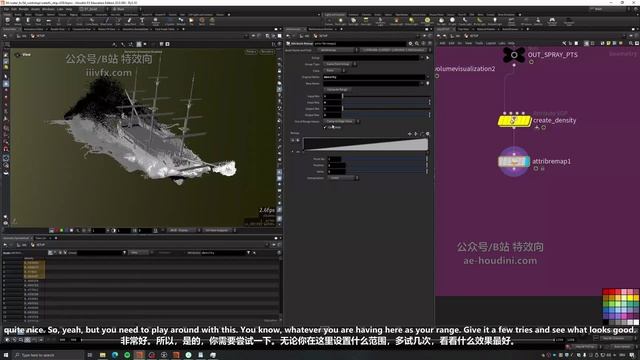640x360 pixels.
Task: Select the Box shelf tool
Action: [7, 21]
